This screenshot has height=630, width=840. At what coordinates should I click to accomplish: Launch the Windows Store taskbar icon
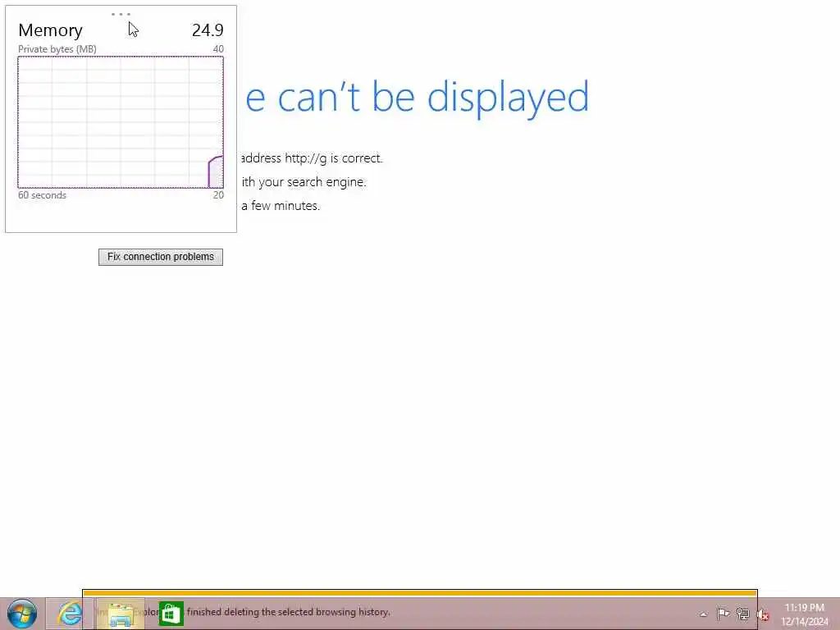[171, 614]
